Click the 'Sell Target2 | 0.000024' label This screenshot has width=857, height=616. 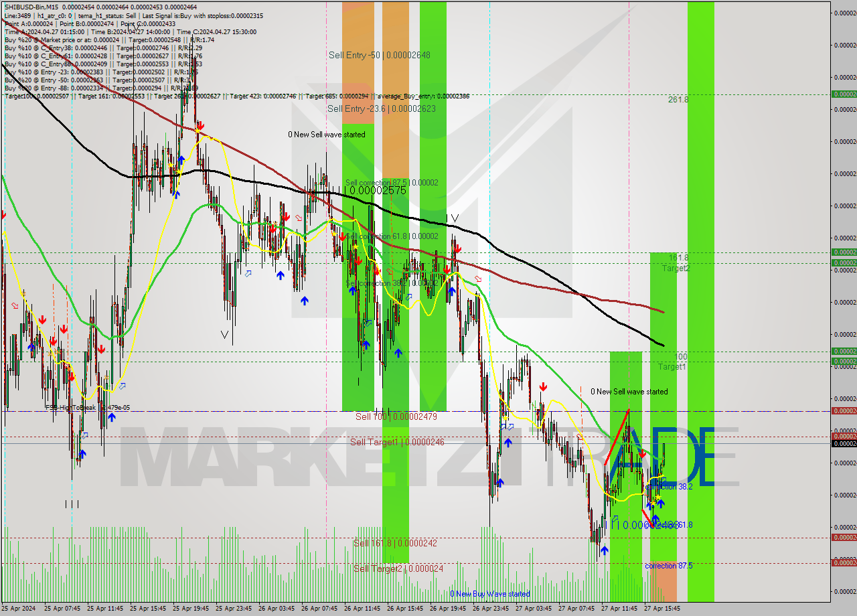398,568
